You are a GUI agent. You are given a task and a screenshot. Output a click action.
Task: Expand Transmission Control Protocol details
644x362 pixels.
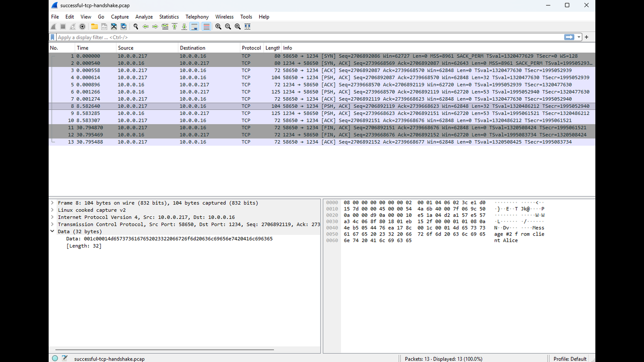point(52,224)
